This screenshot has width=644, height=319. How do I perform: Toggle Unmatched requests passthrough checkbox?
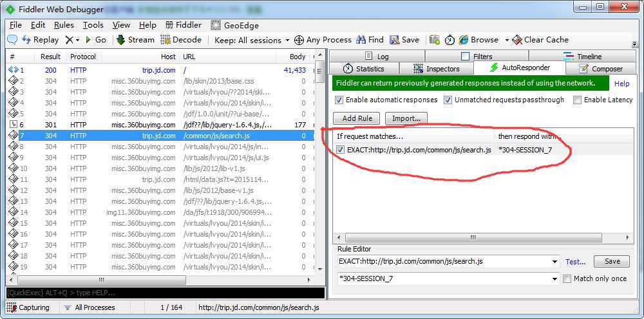pos(448,100)
